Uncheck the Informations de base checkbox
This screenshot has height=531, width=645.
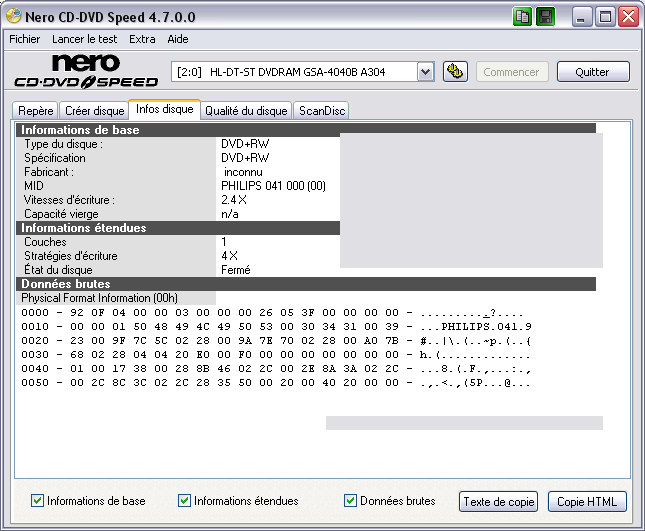[38, 501]
